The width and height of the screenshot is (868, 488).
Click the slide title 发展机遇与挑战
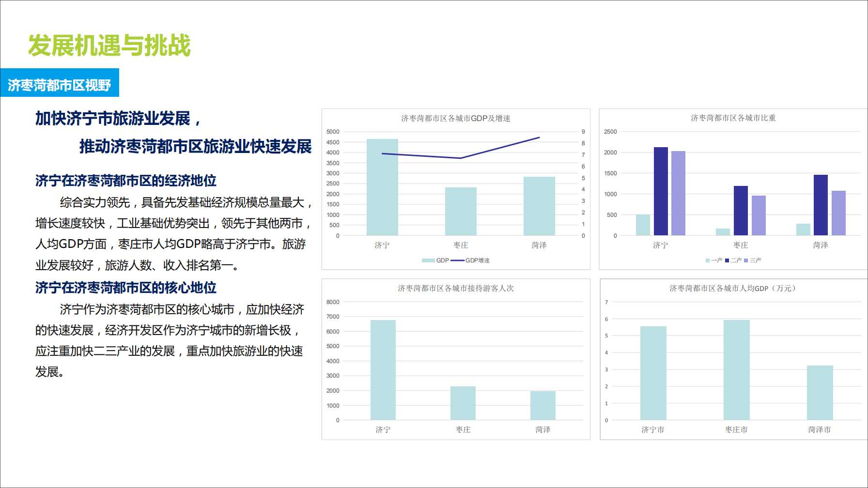pos(109,46)
